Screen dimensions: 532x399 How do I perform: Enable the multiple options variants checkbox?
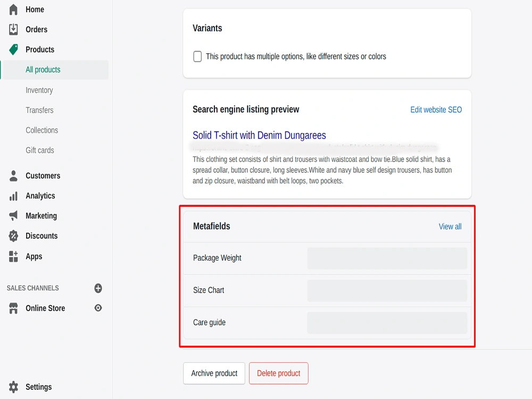point(197,56)
